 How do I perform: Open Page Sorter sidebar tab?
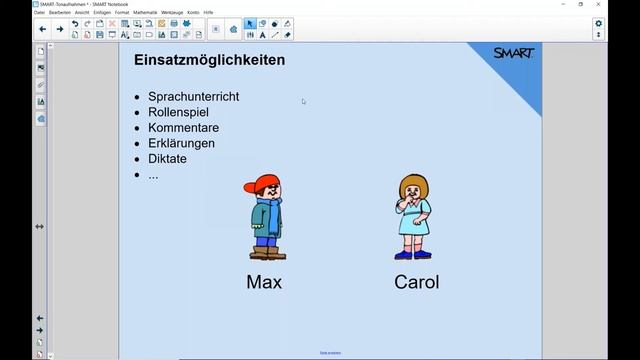(40, 51)
